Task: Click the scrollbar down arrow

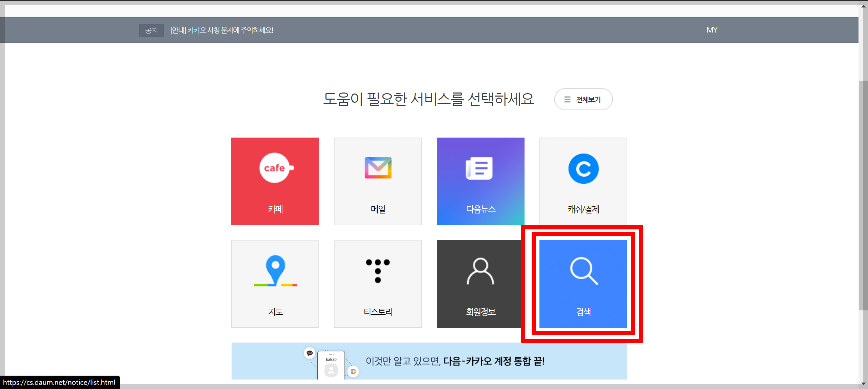Action: [863, 384]
